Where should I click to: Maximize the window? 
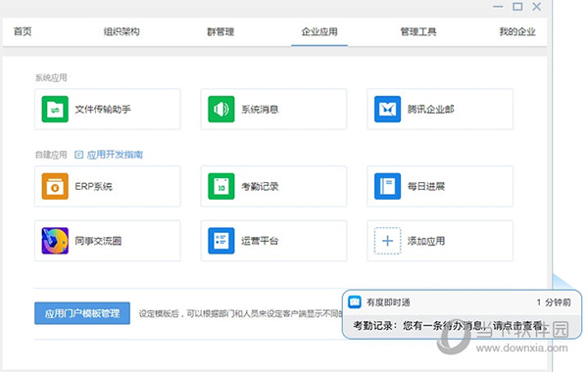[x=517, y=7]
